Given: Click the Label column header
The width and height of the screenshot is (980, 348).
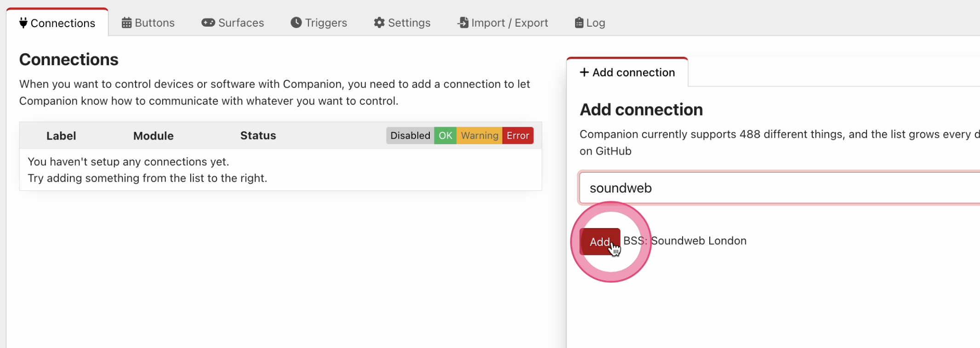Looking at the screenshot, I should pos(61,136).
